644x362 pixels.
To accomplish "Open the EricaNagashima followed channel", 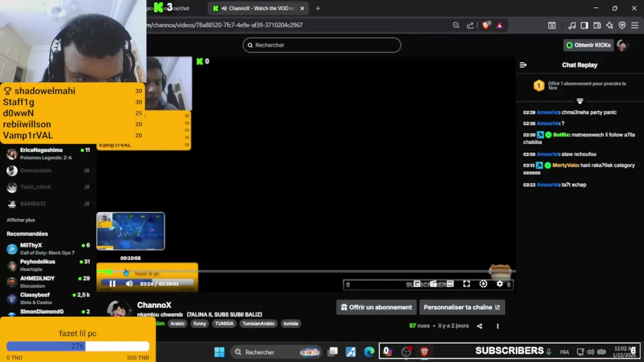I will (48, 154).
